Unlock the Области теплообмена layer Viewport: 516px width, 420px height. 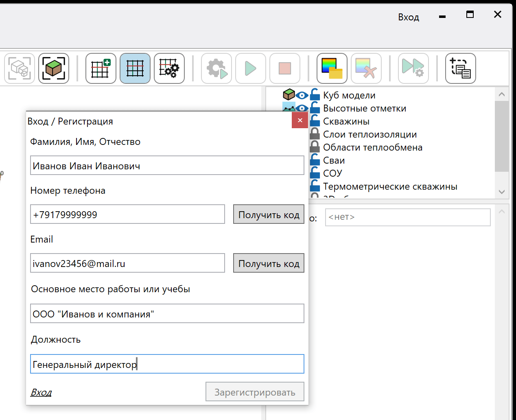315,147
